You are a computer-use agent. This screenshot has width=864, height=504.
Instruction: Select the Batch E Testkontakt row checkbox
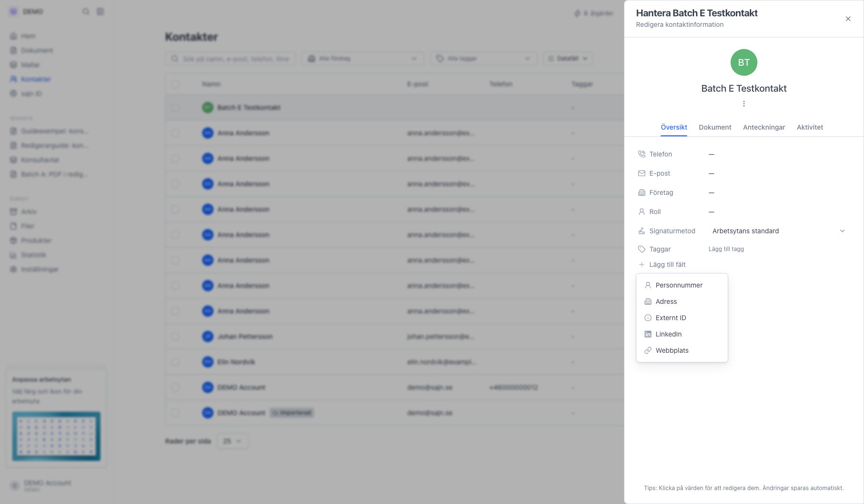click(x=175, y=108)
